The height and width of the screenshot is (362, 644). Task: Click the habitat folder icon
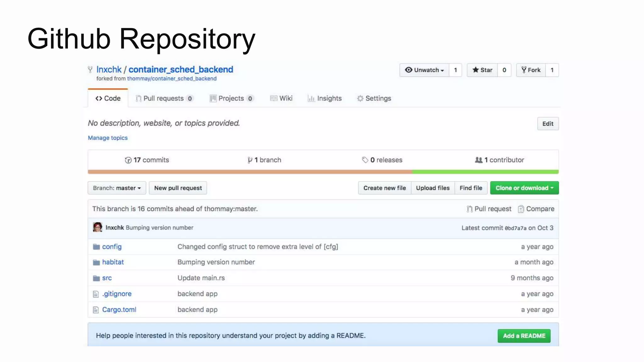96,262
